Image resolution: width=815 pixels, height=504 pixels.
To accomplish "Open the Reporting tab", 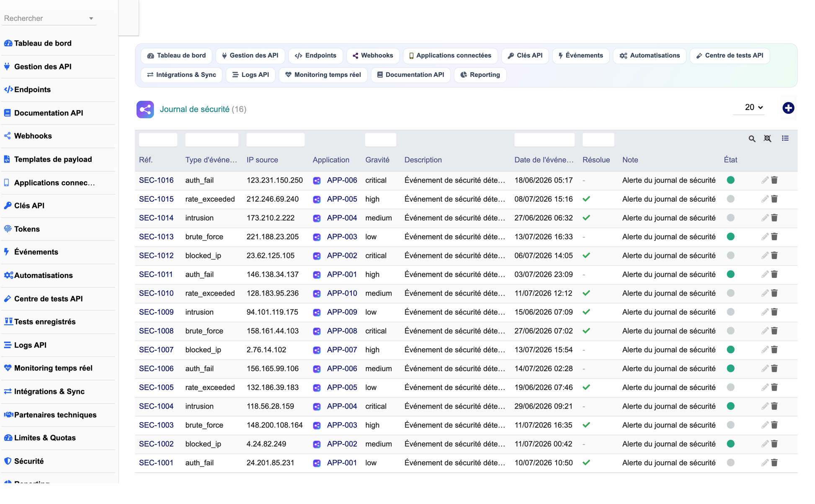I will (x=480, y=75).
